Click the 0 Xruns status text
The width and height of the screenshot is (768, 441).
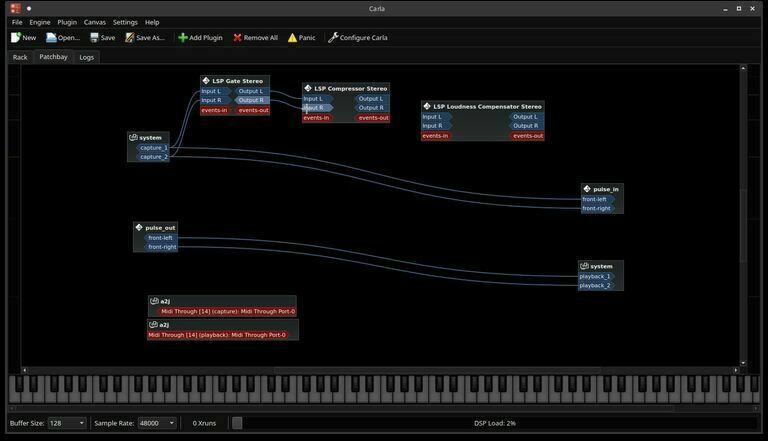(x=204, y=423)
